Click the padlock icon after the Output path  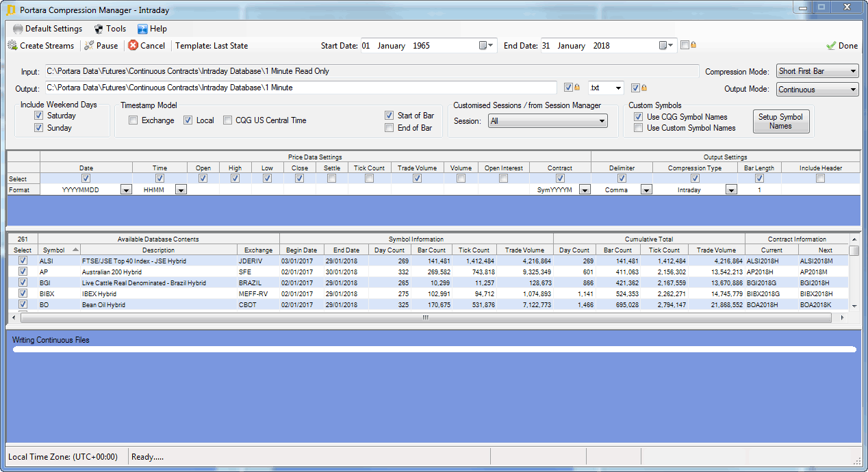pos(576,88)
